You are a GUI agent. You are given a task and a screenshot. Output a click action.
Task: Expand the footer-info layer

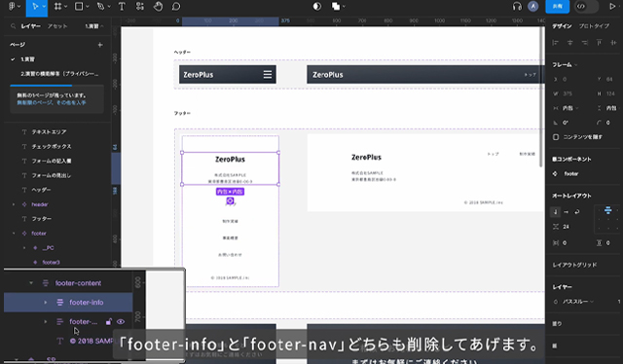coord(46,303)
